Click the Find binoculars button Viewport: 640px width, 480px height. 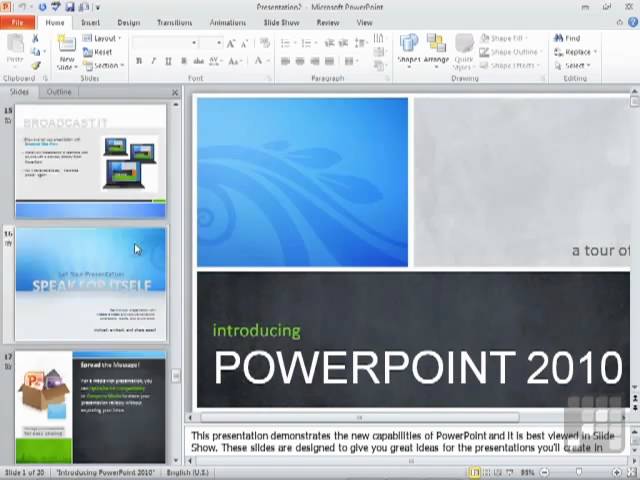point(567,38)
